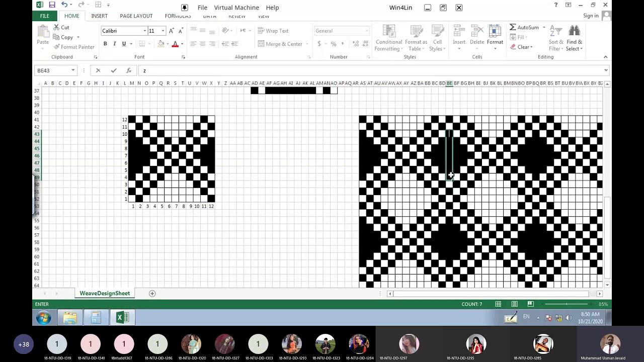Open the Calibri font name dropdown
Viewport: 644px width, 362px height.
point(144,31)
